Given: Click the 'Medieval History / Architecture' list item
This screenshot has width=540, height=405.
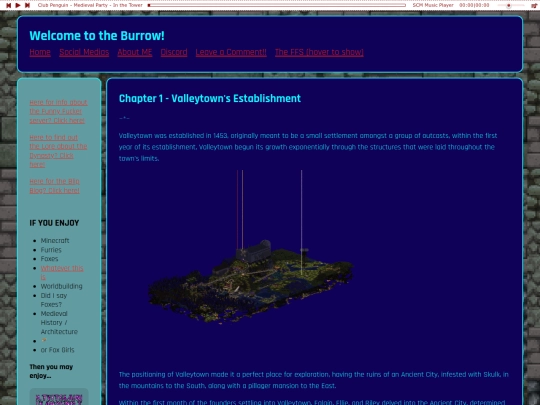Looking at the screenshot, I should [59, 323].
